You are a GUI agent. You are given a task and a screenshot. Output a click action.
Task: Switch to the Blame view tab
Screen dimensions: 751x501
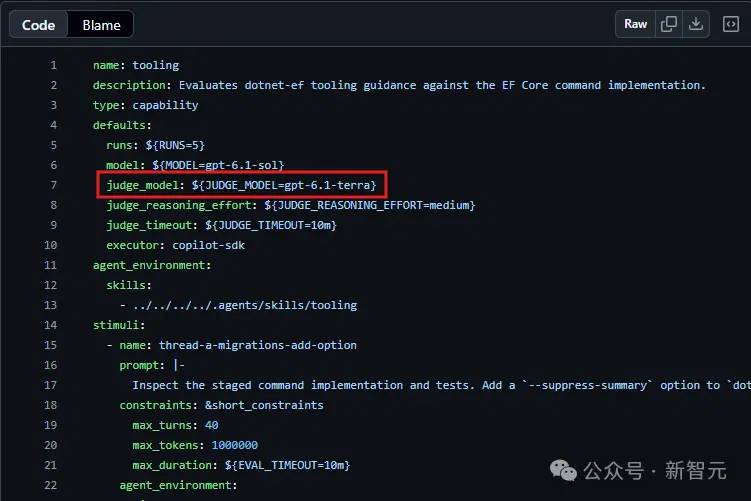tap(101, 25)
